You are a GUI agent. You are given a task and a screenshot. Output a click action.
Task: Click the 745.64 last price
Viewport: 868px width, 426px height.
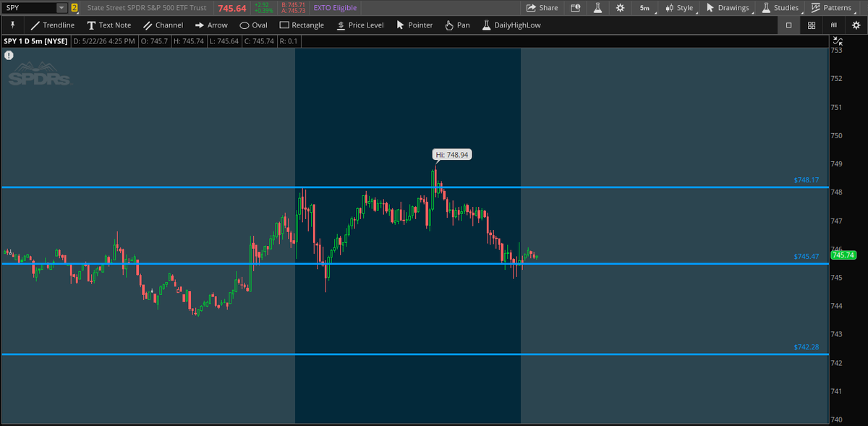tap(231, 8)
